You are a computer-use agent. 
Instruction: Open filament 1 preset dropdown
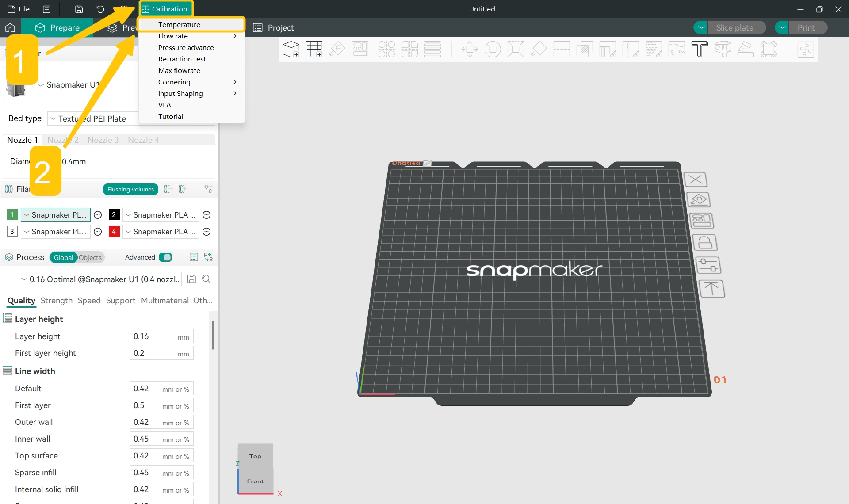coord(56,215)
